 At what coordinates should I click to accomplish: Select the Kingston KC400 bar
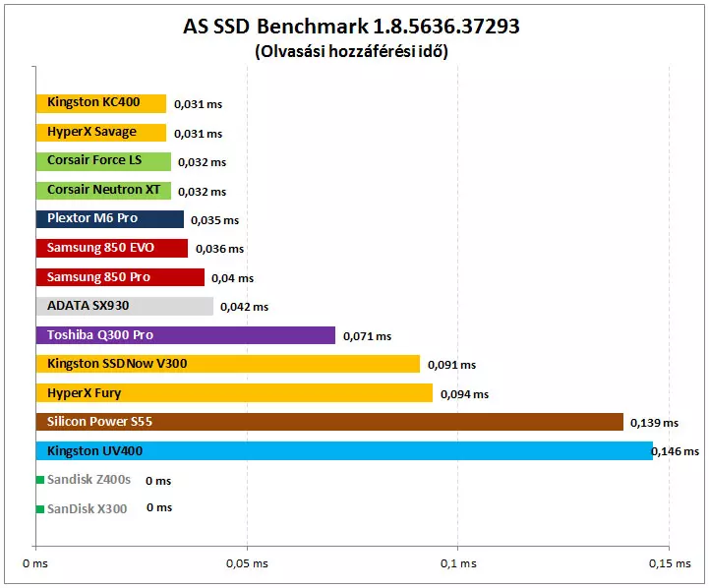[x=101, y=103]
